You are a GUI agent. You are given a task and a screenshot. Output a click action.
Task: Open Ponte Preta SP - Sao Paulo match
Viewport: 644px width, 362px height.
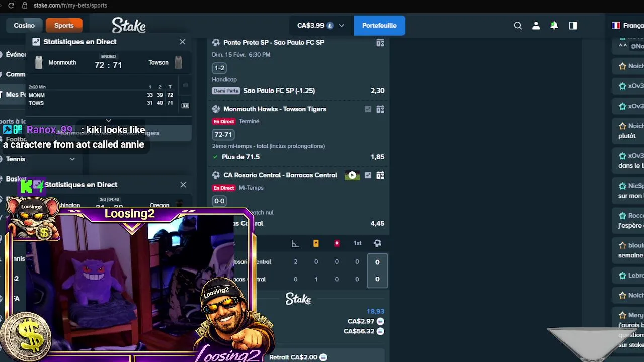point(274,42)
